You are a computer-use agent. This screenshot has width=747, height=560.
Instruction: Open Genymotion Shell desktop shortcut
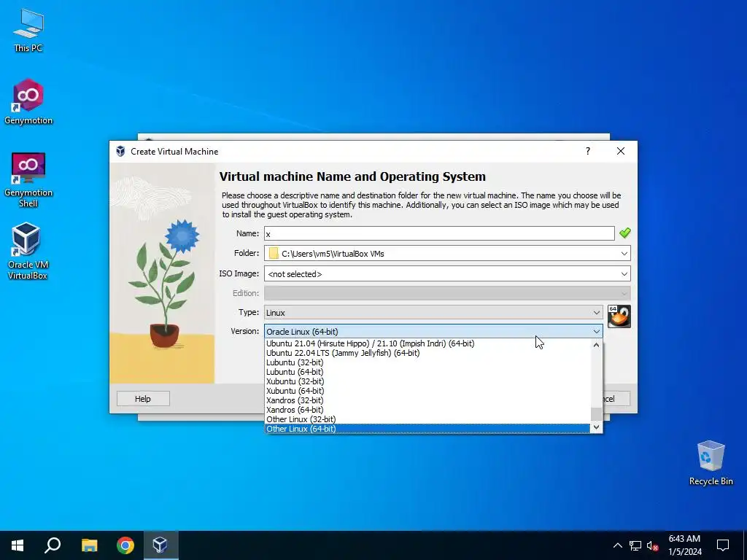coord(28,179)
